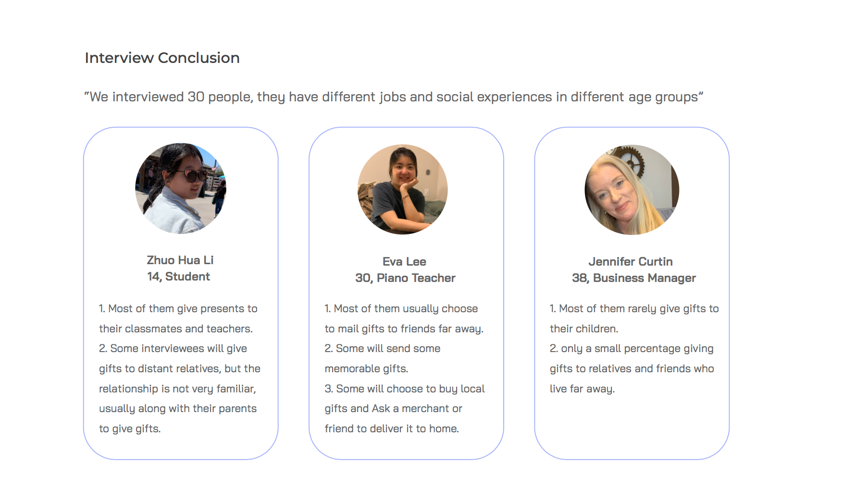Select the circular photo above Eva Lee
The width and height of the screenshot is (868, 488).
pos(403,189)
